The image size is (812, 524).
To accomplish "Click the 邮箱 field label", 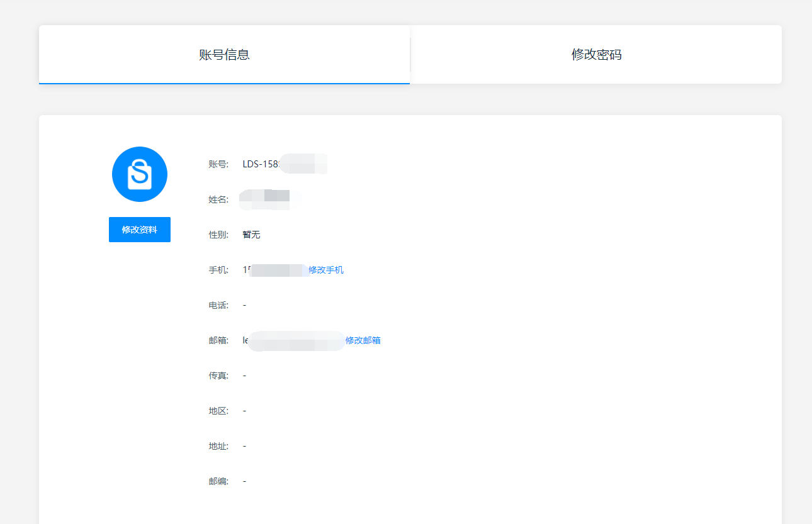I will [217, 340].
